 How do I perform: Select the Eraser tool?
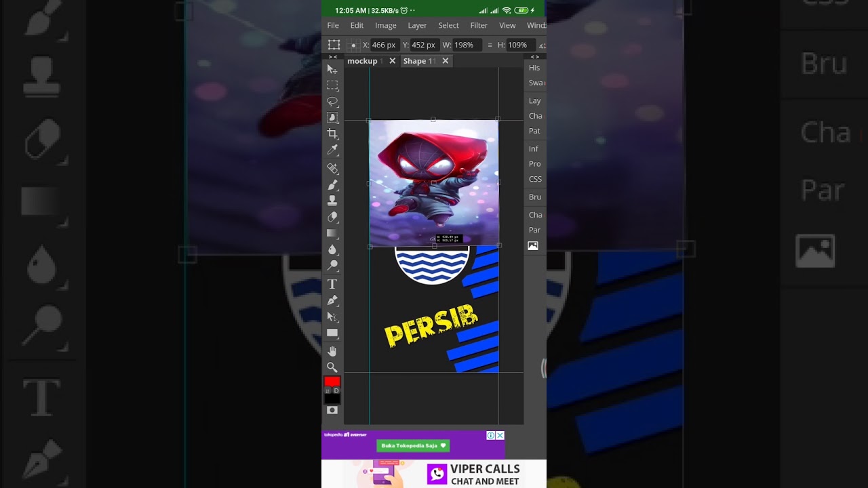point(332,217)
